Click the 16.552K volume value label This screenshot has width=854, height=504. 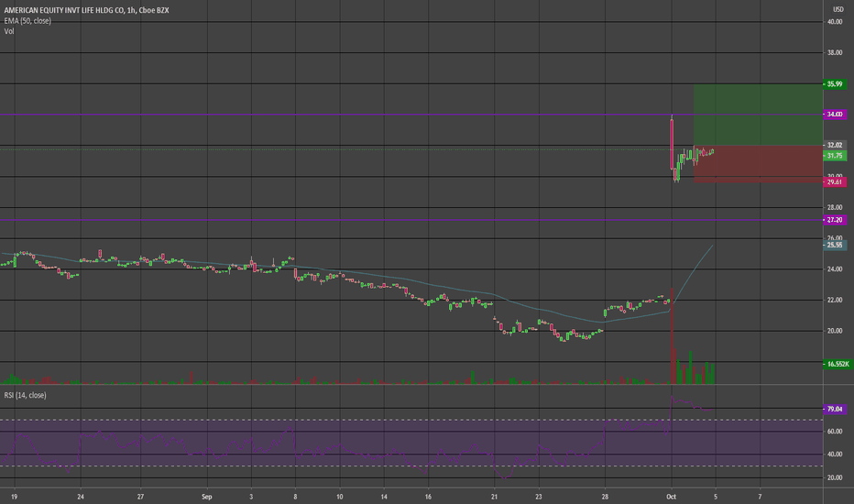pos(838,364)
